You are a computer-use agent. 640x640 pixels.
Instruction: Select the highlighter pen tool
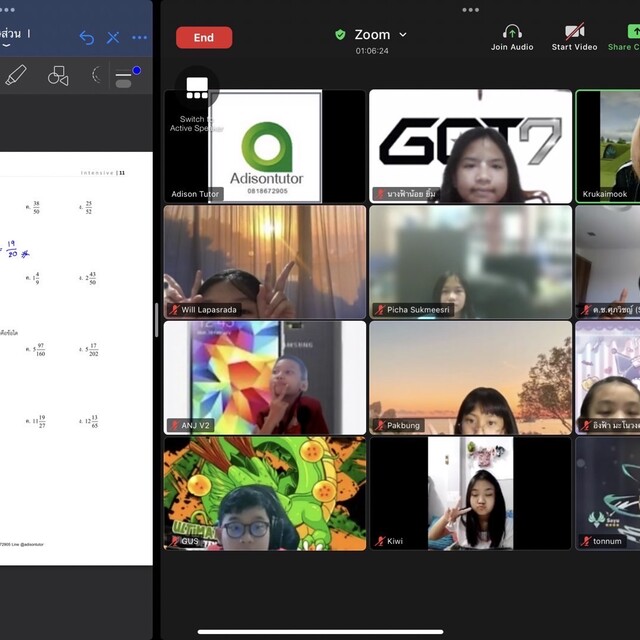17,75
